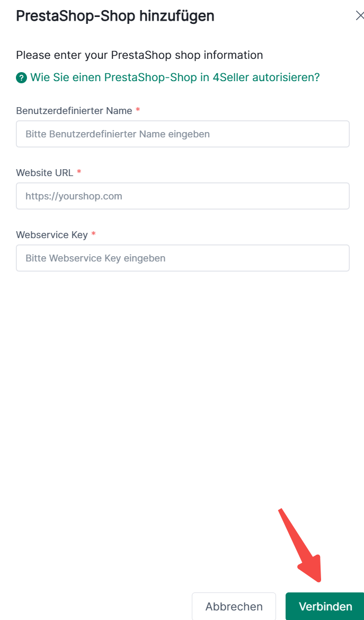Screen dimensions: 364x620
Task: Click the required asterisk next to Website URL
Action: pos(79,172)
